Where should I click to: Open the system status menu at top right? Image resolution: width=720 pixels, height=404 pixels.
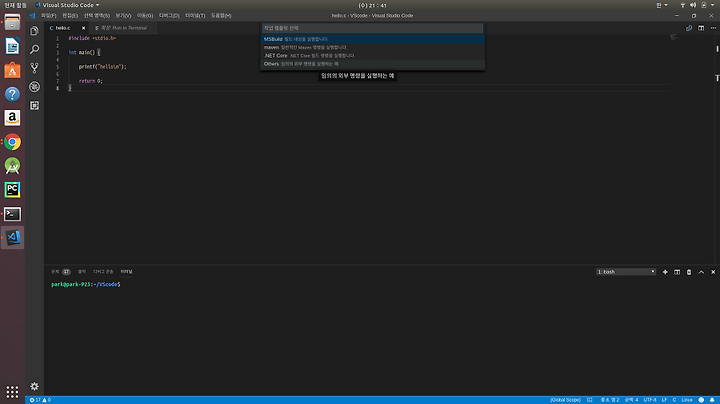[x=697, y=5]
